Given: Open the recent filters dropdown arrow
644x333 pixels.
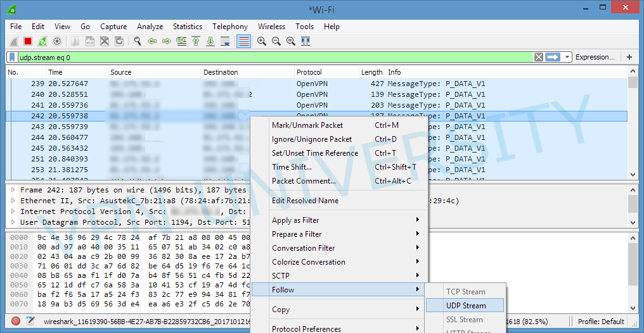Looking at the screenshot, I should pos(567,58).
